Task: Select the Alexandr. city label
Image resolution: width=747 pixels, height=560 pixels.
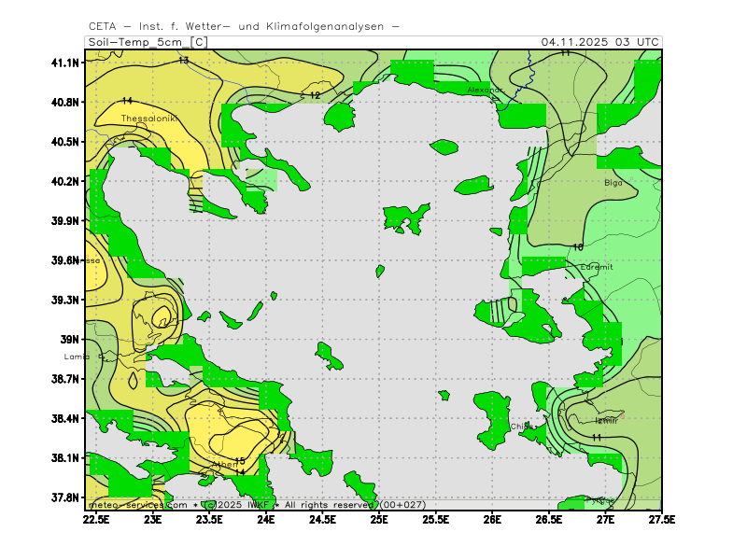Action: (485, 90)
